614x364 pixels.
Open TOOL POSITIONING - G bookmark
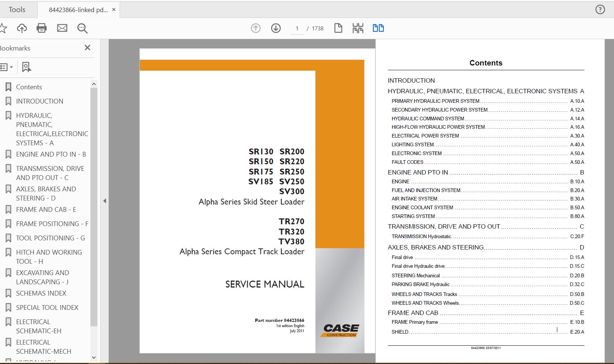pyautogui.click(x=50, y=238)
